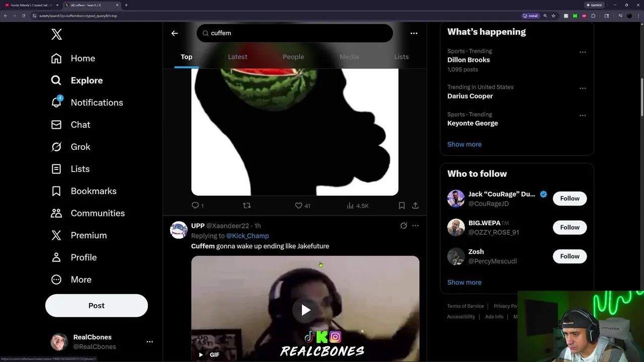Open Notifications with 4 unread badge

(x=87, y=103)
